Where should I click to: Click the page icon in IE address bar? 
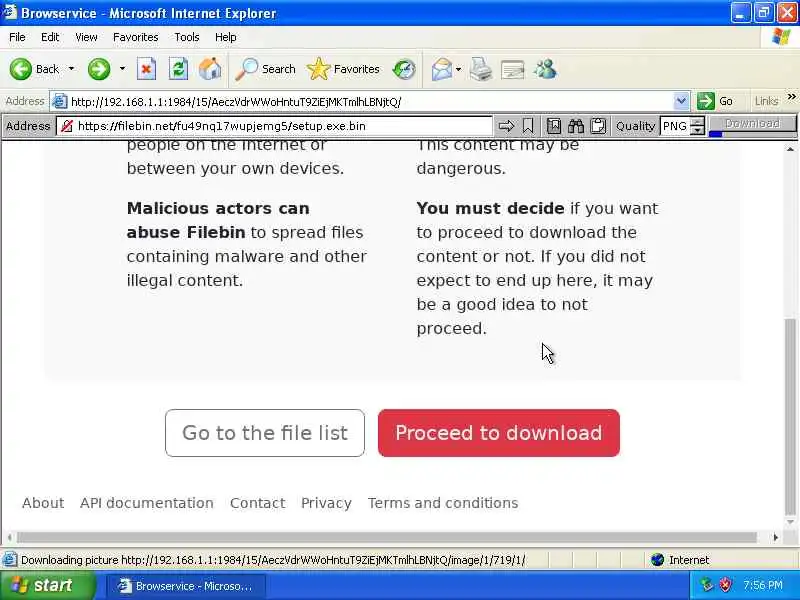click(x=60, y=102)
